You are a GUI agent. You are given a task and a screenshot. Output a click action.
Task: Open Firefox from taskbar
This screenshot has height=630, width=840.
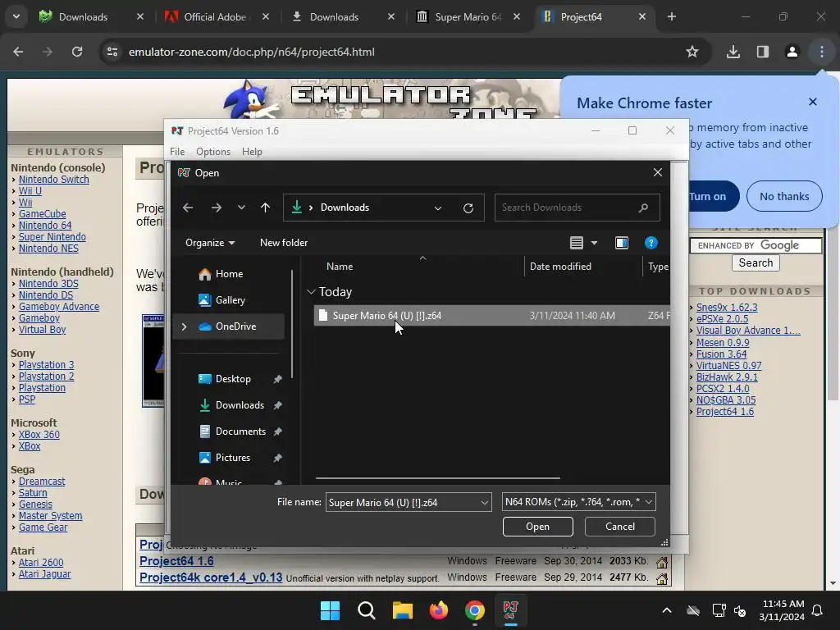click(439, 610)
